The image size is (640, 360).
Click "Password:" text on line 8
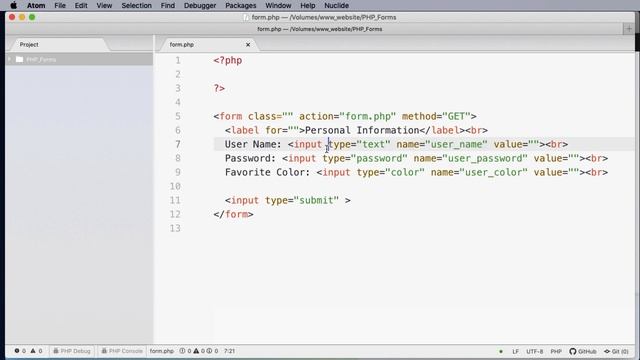click(x=251, y=158)
